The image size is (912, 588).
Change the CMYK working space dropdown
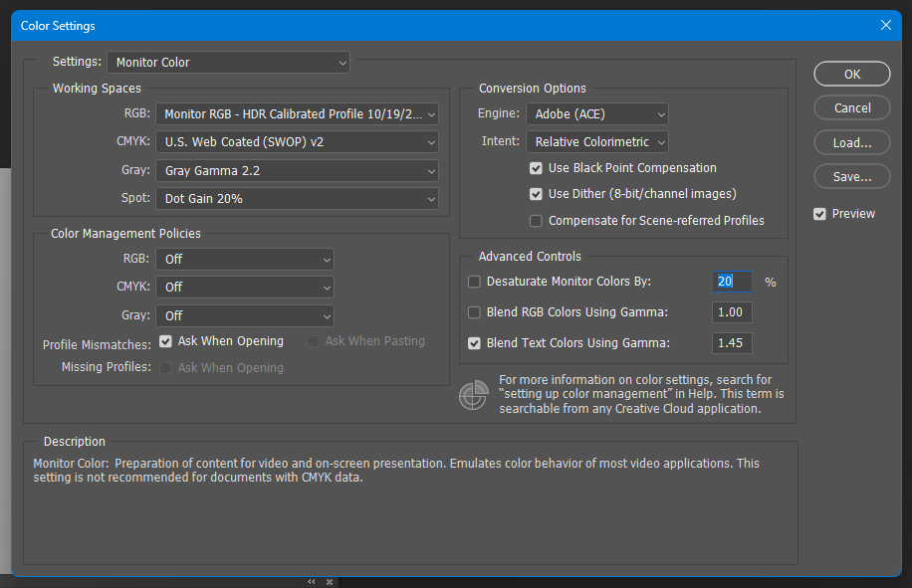point(297,140)
